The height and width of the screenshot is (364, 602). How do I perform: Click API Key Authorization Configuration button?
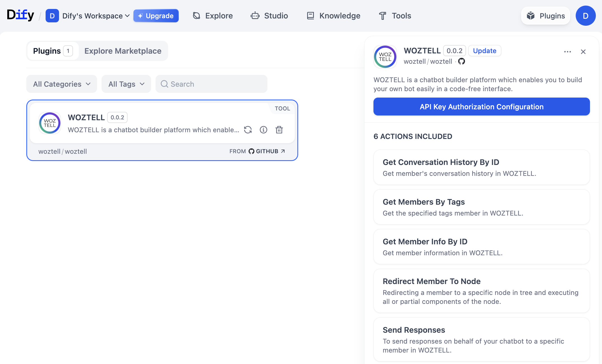[x=481, y=107]
